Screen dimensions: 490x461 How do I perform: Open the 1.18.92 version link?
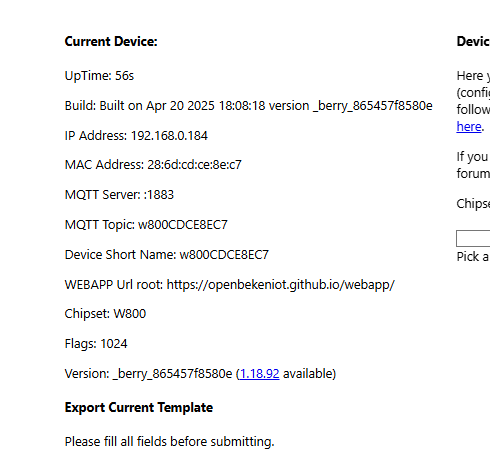tap(259, 374)
